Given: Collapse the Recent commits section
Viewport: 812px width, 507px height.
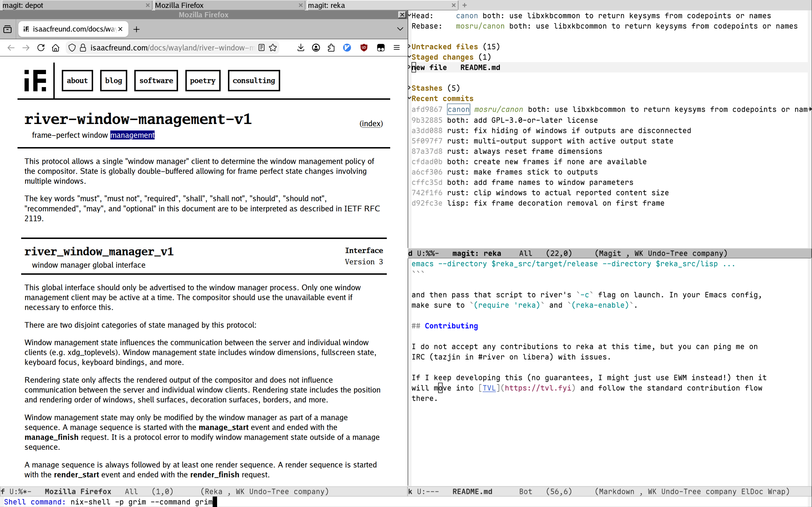Looking at the screenshot, I should (x=442, y=99).
